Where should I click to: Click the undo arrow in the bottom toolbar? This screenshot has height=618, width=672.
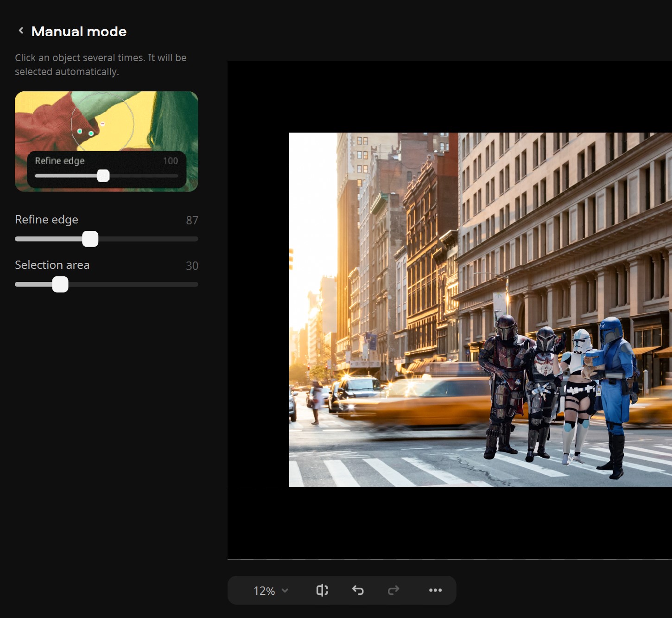(357, 590)
